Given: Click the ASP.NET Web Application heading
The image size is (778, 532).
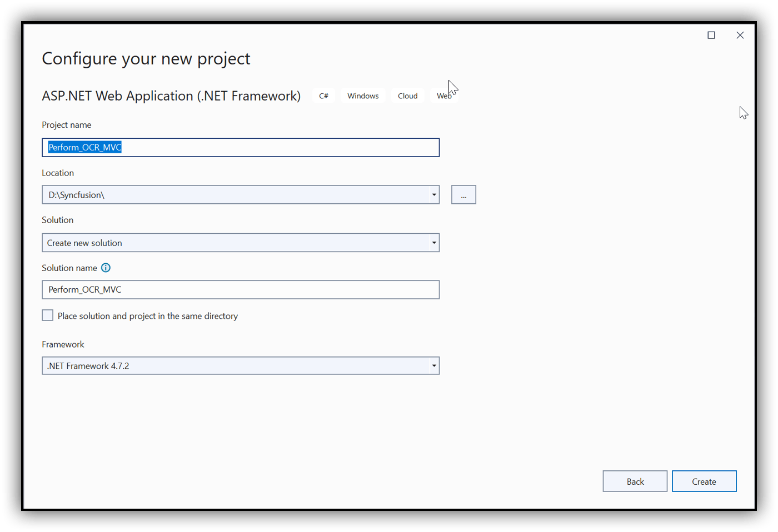Looking at the screenshot, I should 171,96.
